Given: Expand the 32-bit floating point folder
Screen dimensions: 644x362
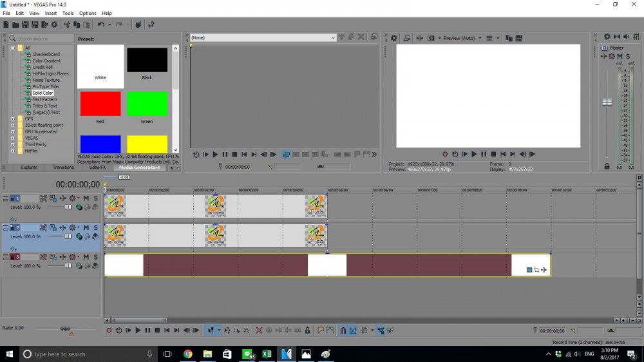Looking at the screenshot, I should click(13, 126).
